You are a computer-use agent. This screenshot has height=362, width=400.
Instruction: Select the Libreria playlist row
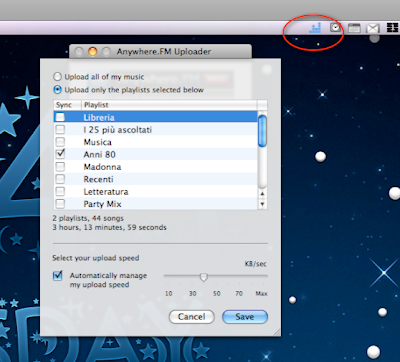click(x=156, y=117)
